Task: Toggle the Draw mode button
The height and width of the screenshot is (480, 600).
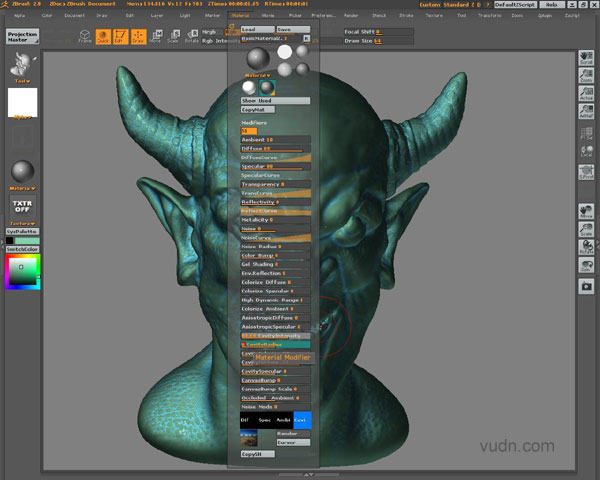Action: coord(138,36)
